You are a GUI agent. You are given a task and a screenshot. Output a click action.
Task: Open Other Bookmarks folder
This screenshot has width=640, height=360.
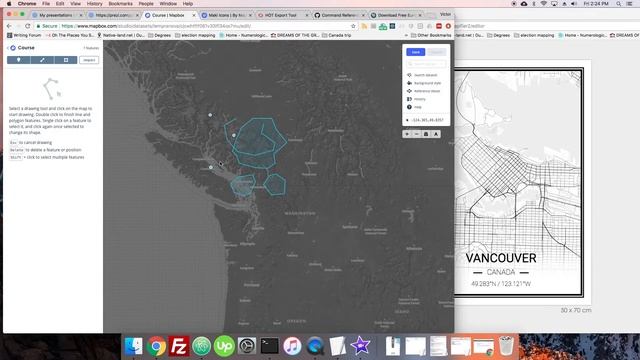click(431, 36)
